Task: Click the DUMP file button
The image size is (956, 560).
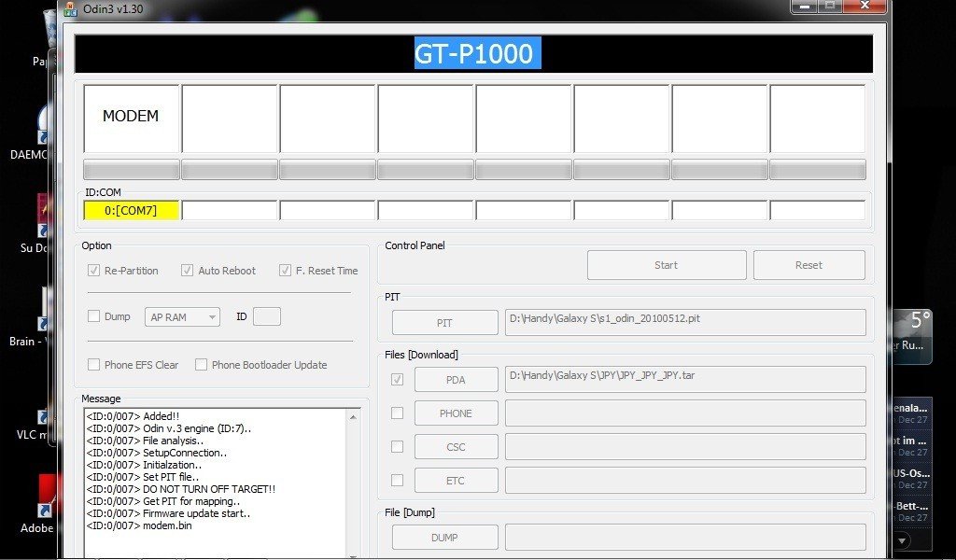Action: (444, 538)
